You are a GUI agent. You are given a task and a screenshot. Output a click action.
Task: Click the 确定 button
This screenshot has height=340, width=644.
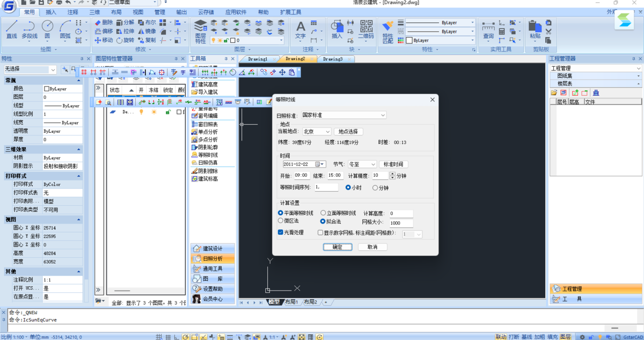pos(337,247)
